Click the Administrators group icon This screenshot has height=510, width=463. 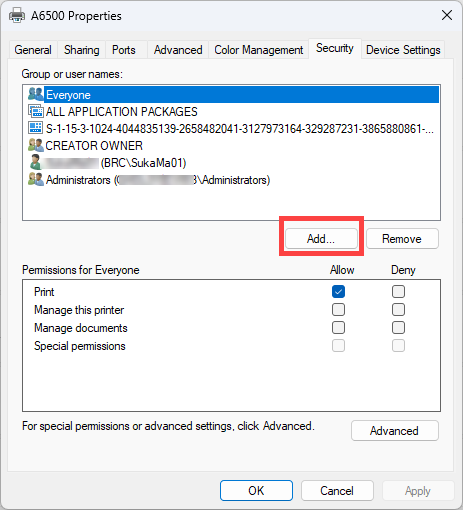click(x=36, y=180)
